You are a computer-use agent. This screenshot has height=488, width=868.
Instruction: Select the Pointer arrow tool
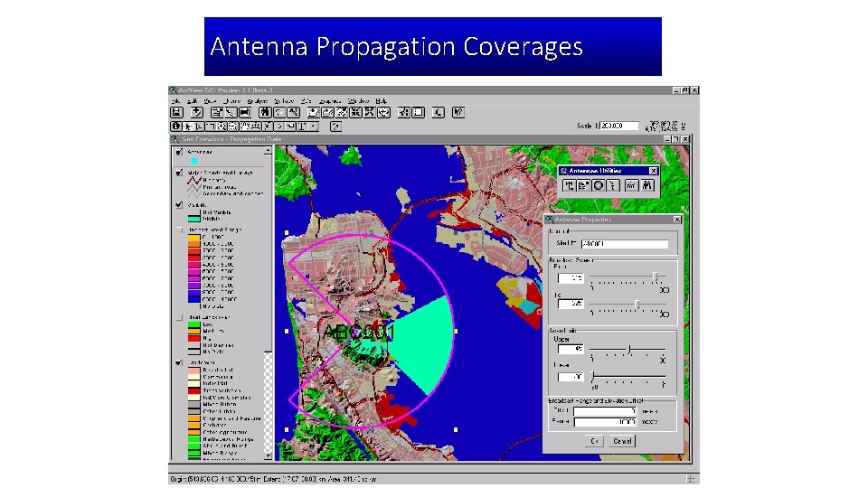pos(188,127)
